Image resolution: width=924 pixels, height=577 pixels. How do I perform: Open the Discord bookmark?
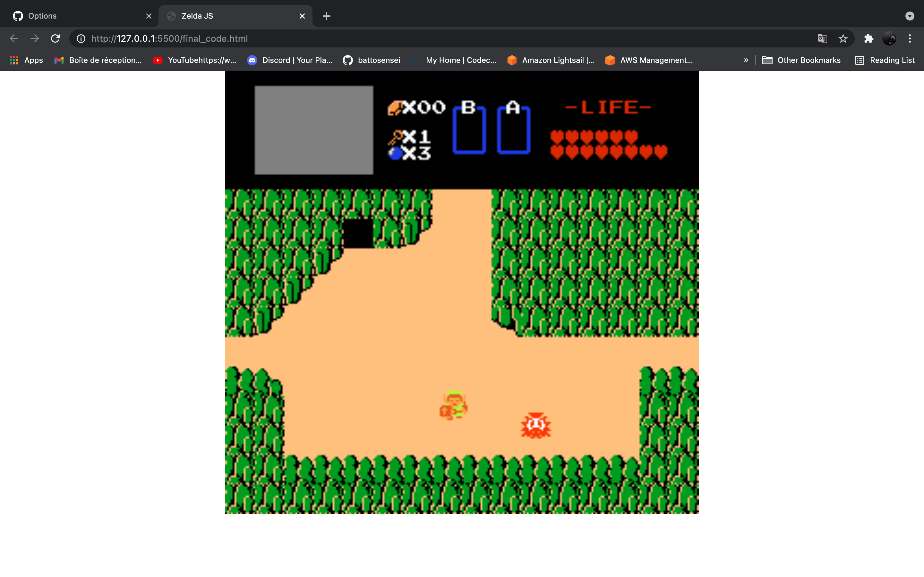(x=289, y=60)
